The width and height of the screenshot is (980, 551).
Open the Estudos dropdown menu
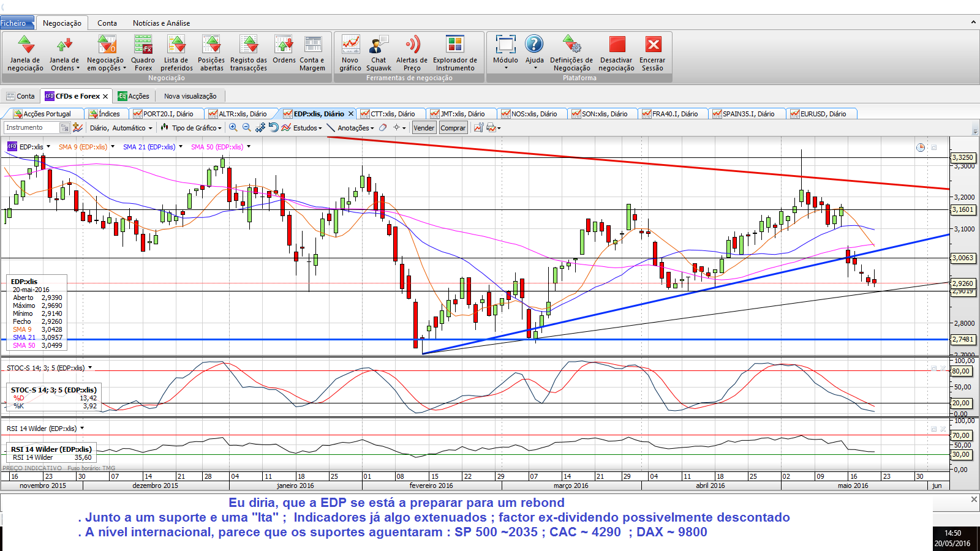[x=307, y=128]
